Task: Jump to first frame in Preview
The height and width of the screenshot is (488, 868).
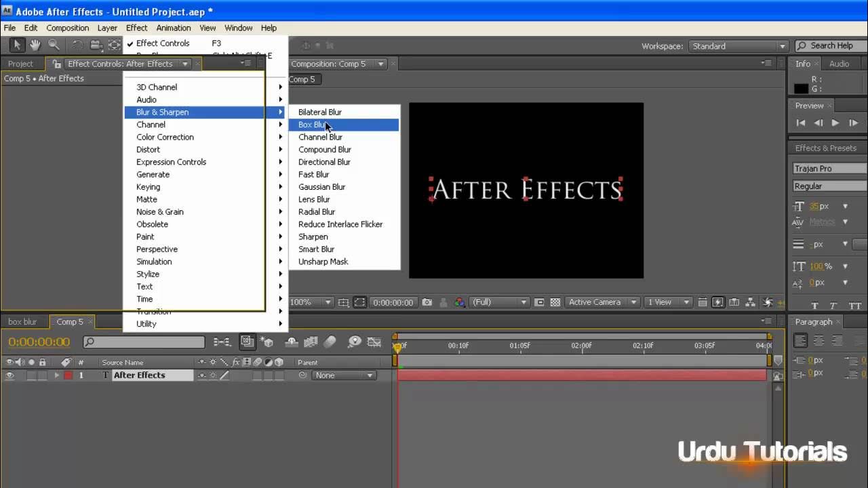Action: click(801, 123)
